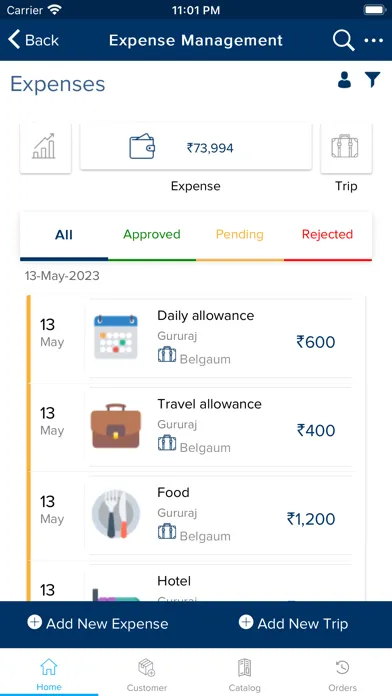Open the Catalog bottom tab
The height and width of the screenshot is (696, 392).
(x=245, y=676)
